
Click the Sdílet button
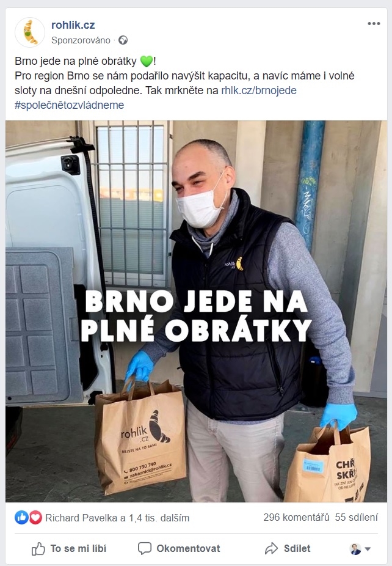(288, 549)
